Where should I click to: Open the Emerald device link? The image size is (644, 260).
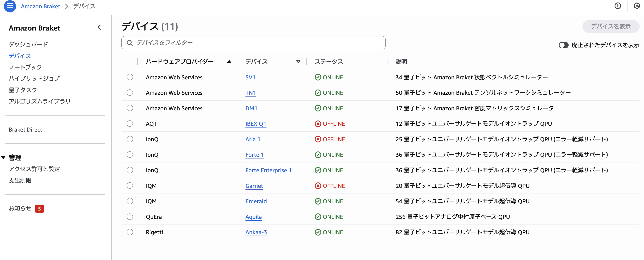[x=256, y=201]
